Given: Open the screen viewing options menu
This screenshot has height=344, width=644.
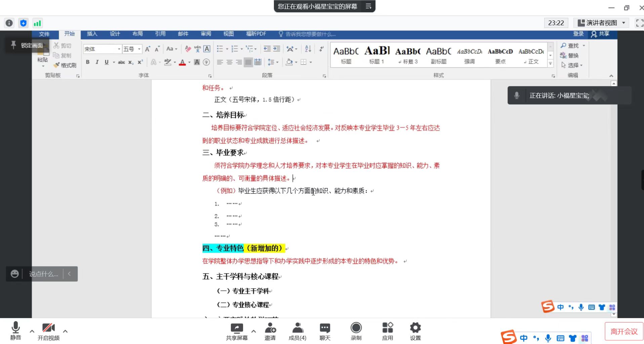Looking at the screenshot, I should pos(368,6).
